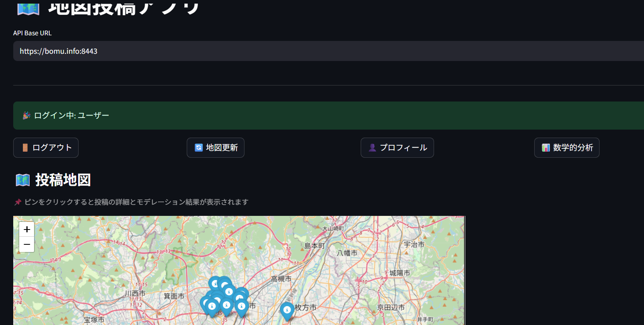Viewport: 644px width, 325px height.
Task: Open 数学的分析 math analysis
Action: (x=567, y=148)
